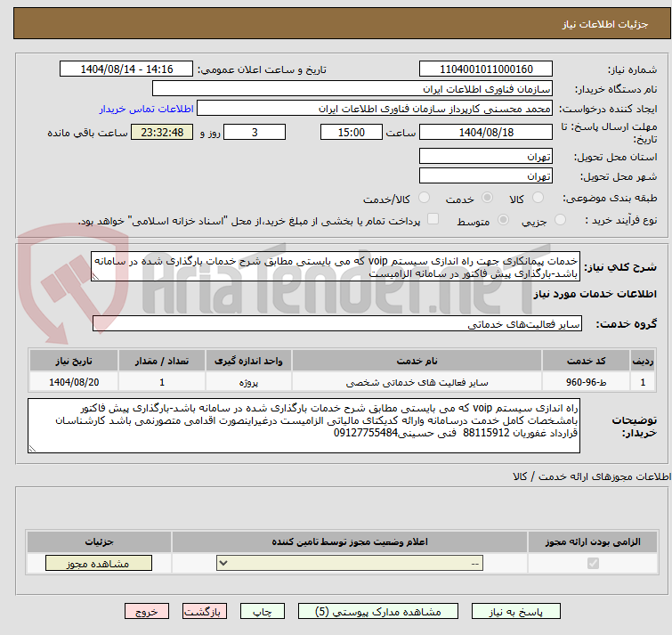
Task: Click the نام خدمت column header
Action: point(417,361)
